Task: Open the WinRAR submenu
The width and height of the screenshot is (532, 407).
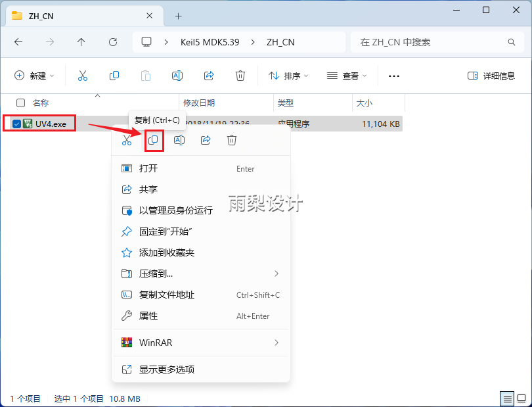Action: coord(197,343)
